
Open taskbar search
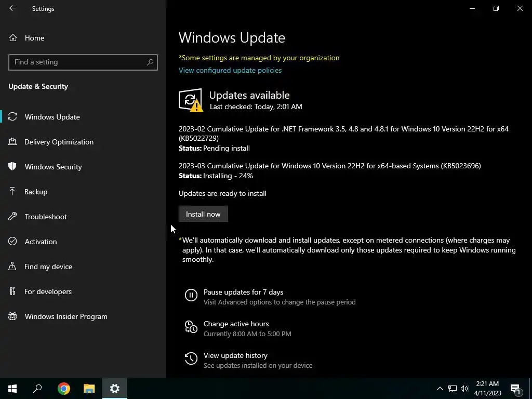point(37,389)
